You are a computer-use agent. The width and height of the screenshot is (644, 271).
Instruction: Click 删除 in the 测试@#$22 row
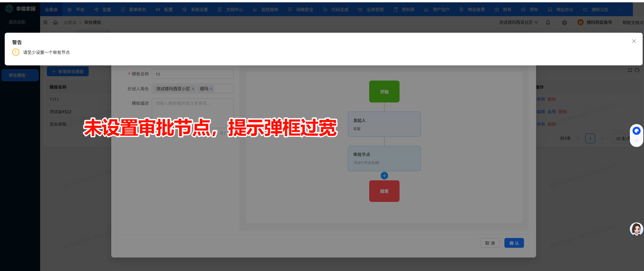coord(562,112)
